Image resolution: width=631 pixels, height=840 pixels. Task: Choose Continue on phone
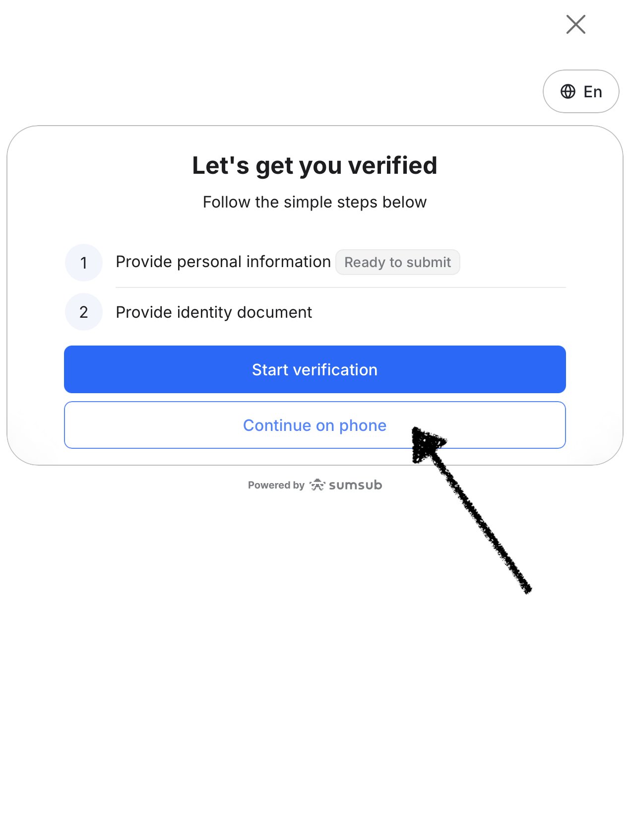315,425
